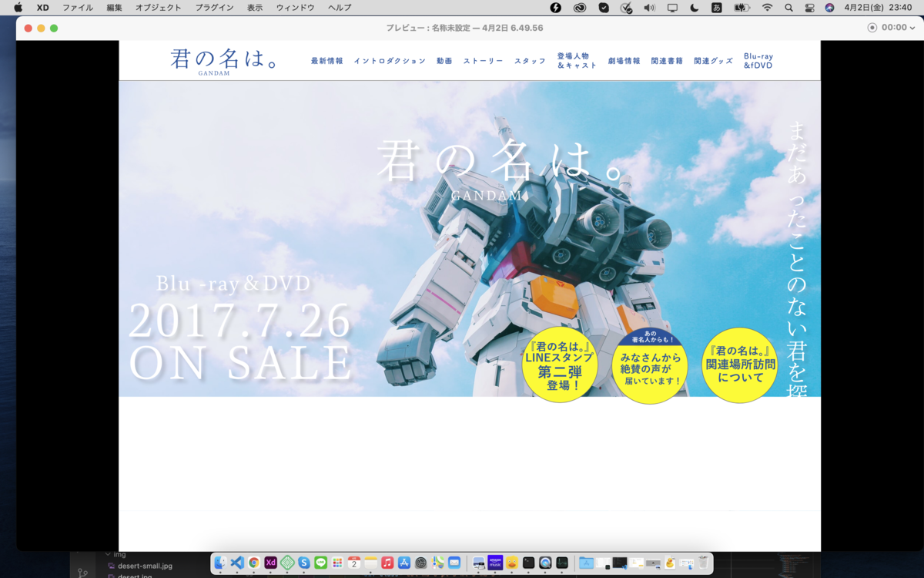The height and width of the screenshot is (578, 924).
Task: Open System Preferences from the Dock
Action: (x=421, y=563)
